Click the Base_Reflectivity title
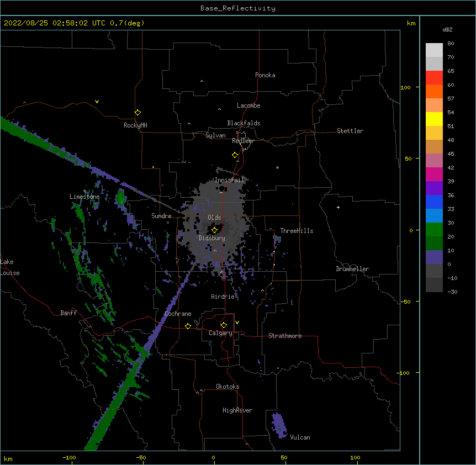This screenshot has width=476, height=465. (x=238, y=8)
